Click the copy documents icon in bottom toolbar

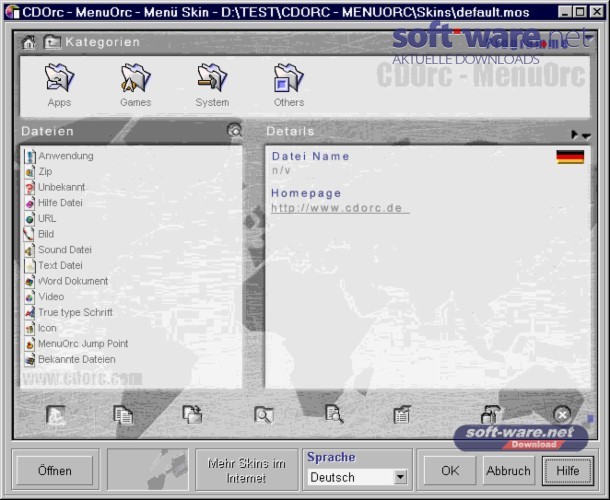(123, 415)
